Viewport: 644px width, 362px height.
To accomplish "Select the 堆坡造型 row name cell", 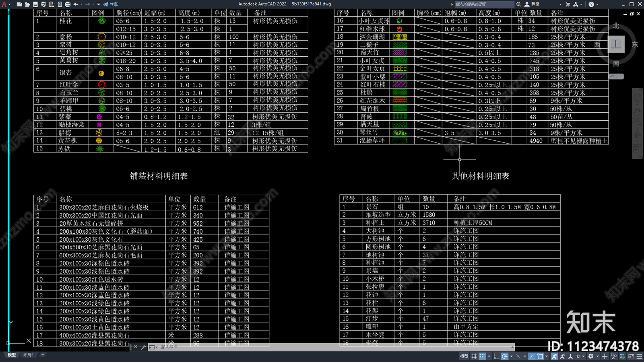I will click(x=378, y=215).
